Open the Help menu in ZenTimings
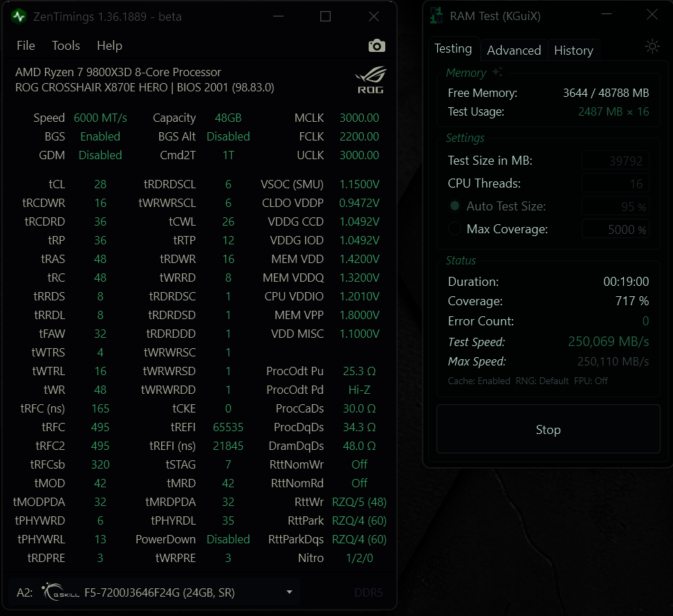 coord(109,46)
